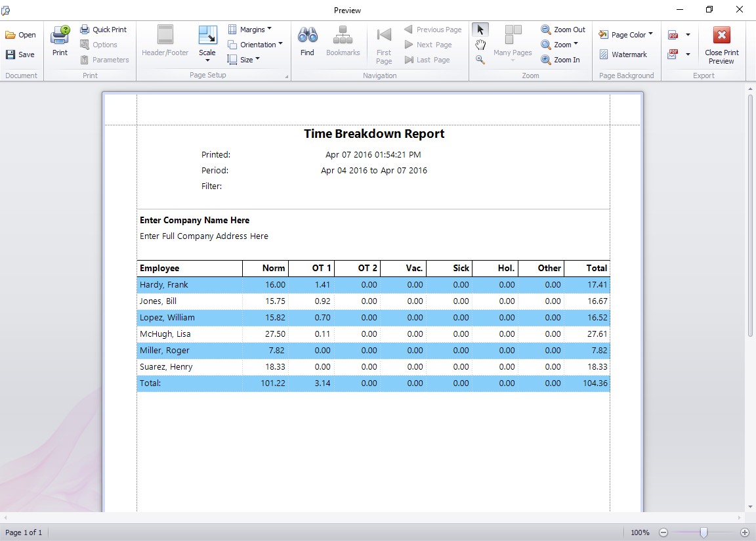
Task: Select the pointer arrow tool
Action: pos(480,30)
